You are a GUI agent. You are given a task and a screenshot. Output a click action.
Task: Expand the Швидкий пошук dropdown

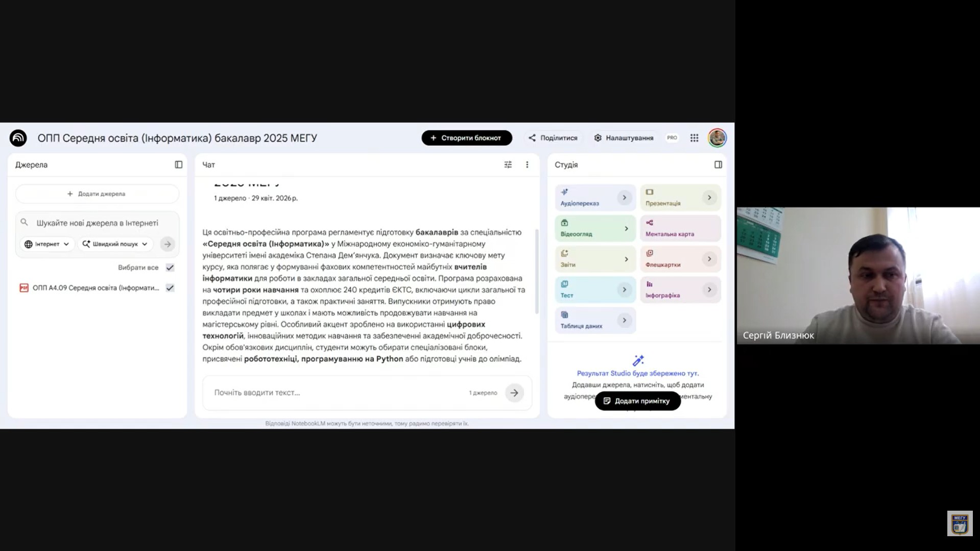[115, 244]
